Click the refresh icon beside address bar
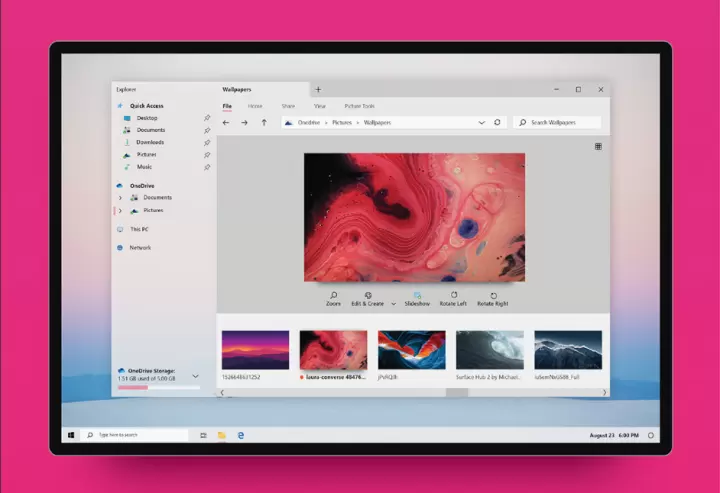Image resolution: width=720 pixels, height=493 pixels. (x=497, y=122)
